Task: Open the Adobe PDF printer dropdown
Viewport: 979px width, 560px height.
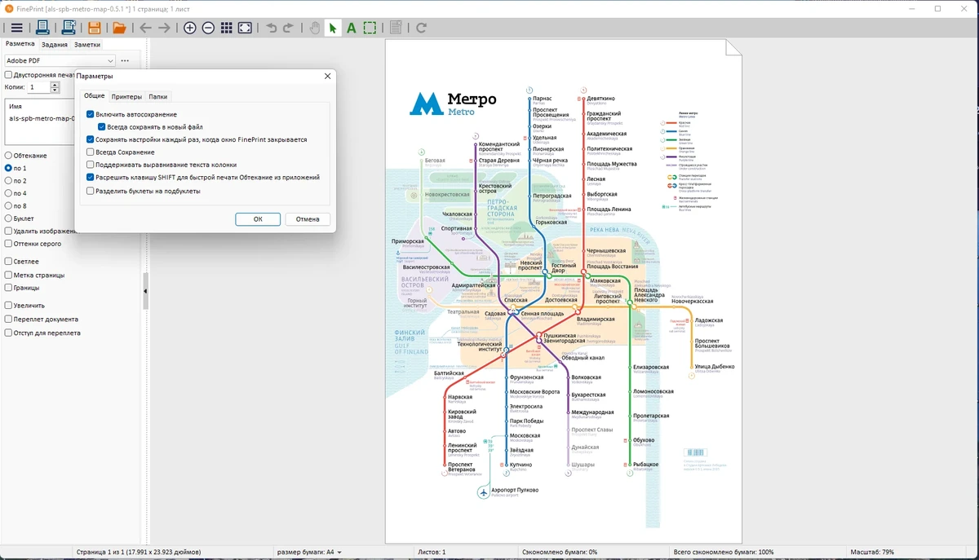Action: click(60, 60)
